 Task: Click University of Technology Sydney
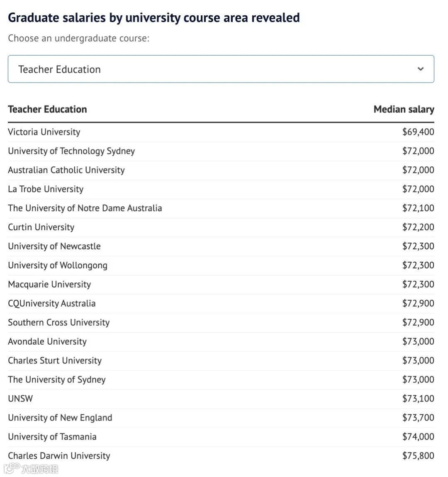click(x=71, y=151)
